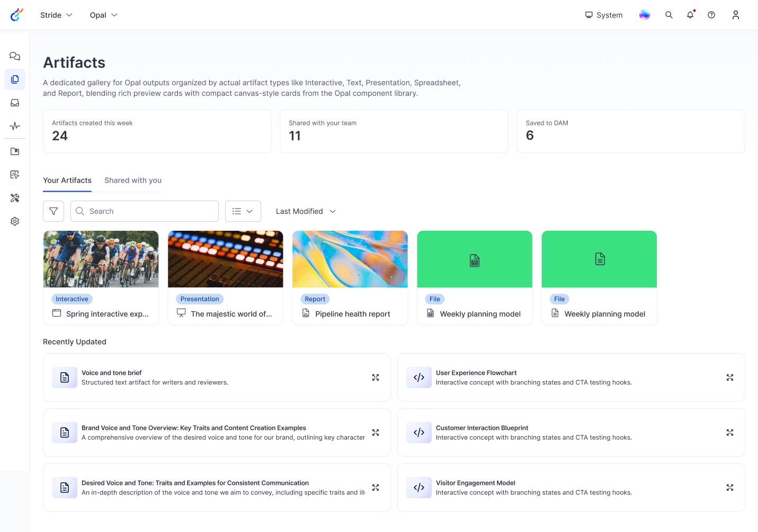Switch to Shared with you tab
758x532 pixels.
(133, 181)
